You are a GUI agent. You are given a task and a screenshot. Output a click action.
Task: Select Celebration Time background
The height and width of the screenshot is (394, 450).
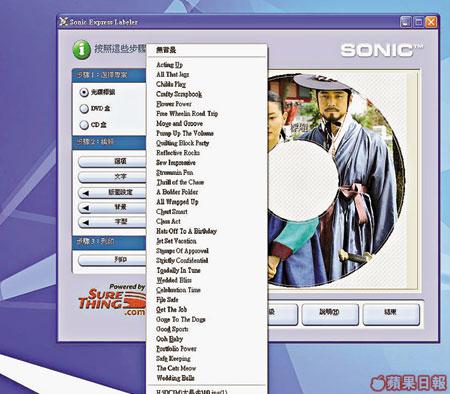[207, 290]
